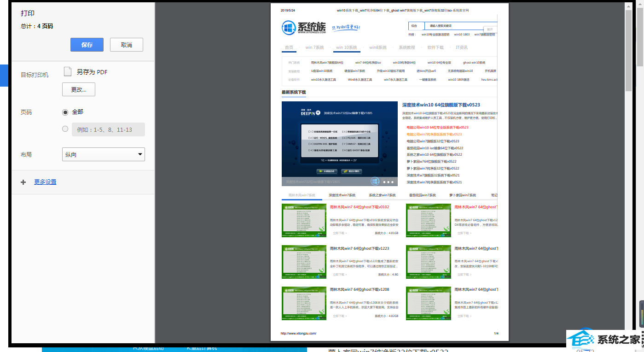644x352 pixels.
Task: Click 雨林木风win7旗舰版64位 in 热门系统 row
Action: pyautogui.click(x=327, y=63)
